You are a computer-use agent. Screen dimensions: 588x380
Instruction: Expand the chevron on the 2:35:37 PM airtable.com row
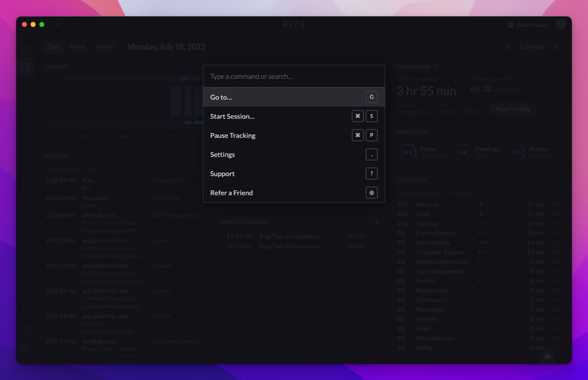point(146,341)
